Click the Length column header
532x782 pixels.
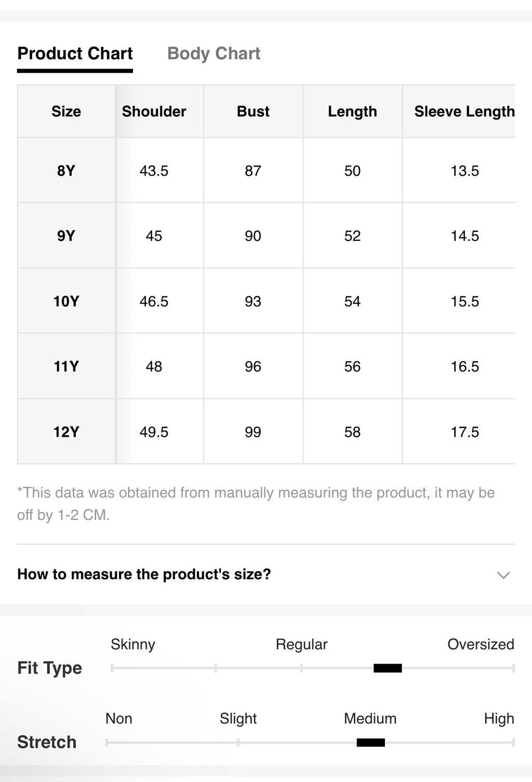coord(352,111)
